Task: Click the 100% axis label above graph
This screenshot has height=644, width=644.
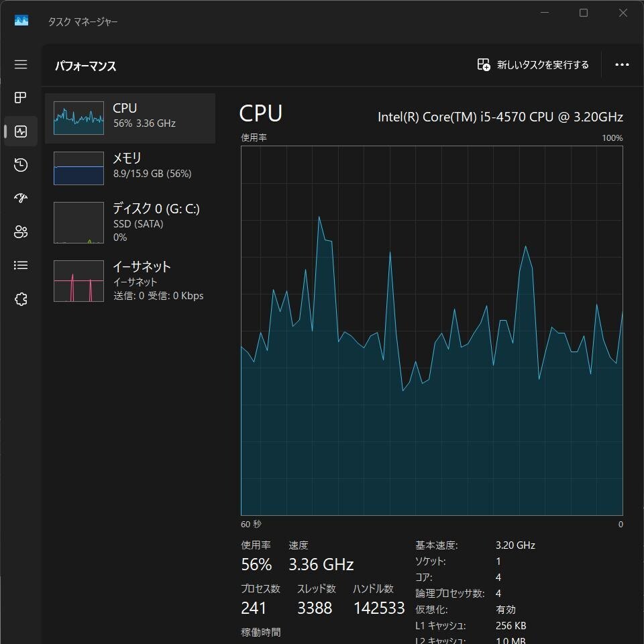Action: point(612,138)
